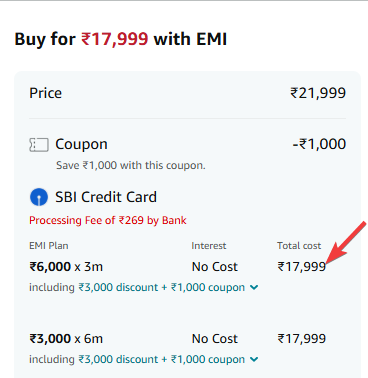Click the Processing Fee of ₹269 notice

[108, 220]
